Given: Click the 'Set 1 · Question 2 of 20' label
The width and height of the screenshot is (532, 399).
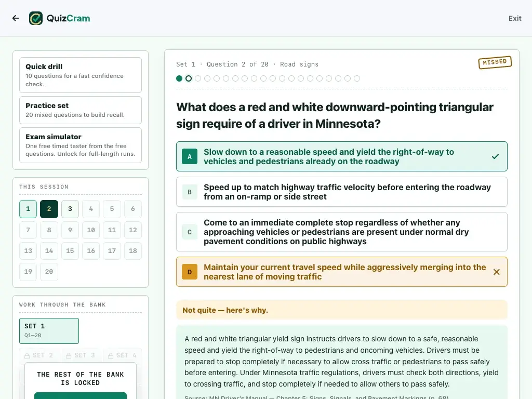Looking at the screenshot, I should [x=222, y=64].
